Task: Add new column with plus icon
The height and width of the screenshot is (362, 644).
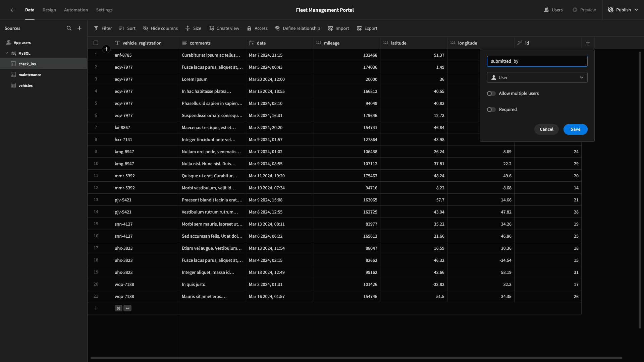Action: pyautogui.click(x=588, y=43)
